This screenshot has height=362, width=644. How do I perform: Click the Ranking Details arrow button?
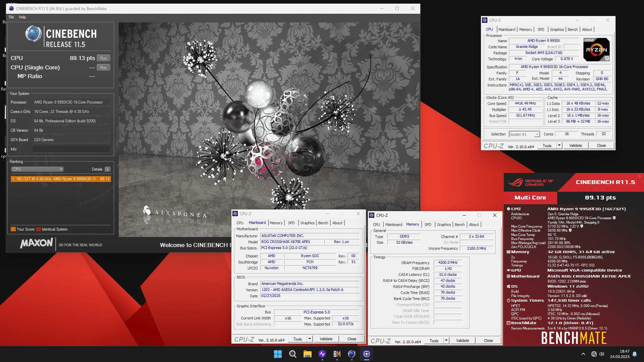click(107, 169)
